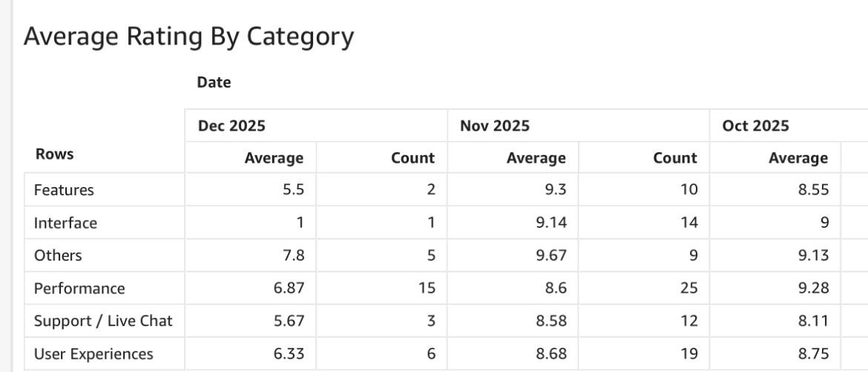Click the Oct 2025 date column header
Viewport: 868px width, 372px height.
pos(755,126)
